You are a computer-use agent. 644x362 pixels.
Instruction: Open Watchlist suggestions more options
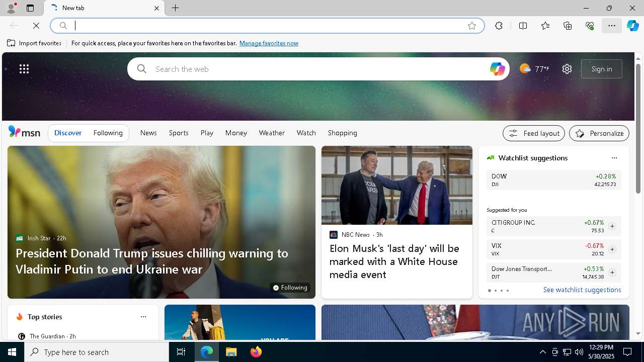[614, 158]
